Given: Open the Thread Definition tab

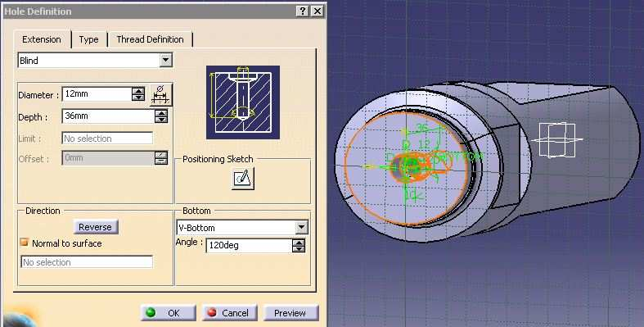Looking at the screenshot, I should pos(150,39).
